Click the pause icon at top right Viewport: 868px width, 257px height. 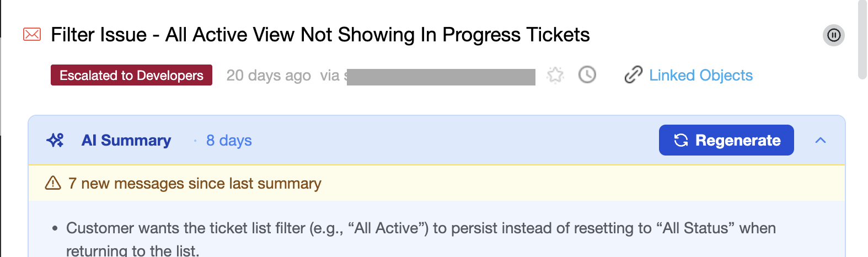(834, 35)
